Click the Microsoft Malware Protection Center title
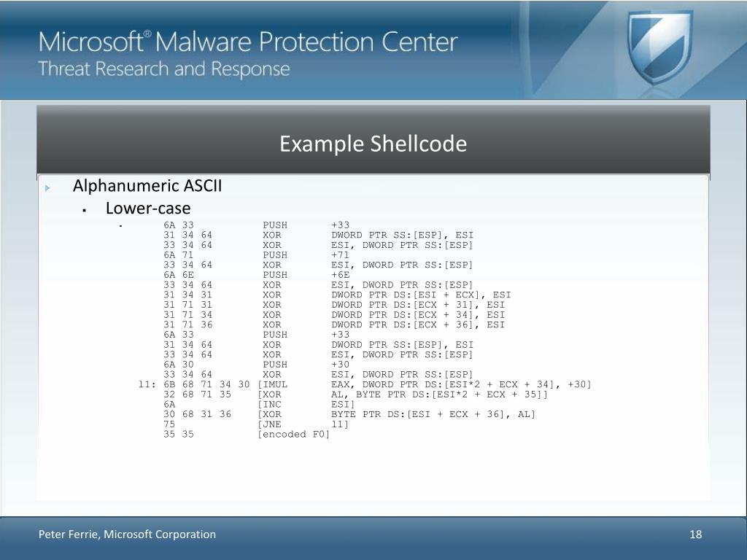This screenshot has height=560, width=747. (x=248, y=42)
